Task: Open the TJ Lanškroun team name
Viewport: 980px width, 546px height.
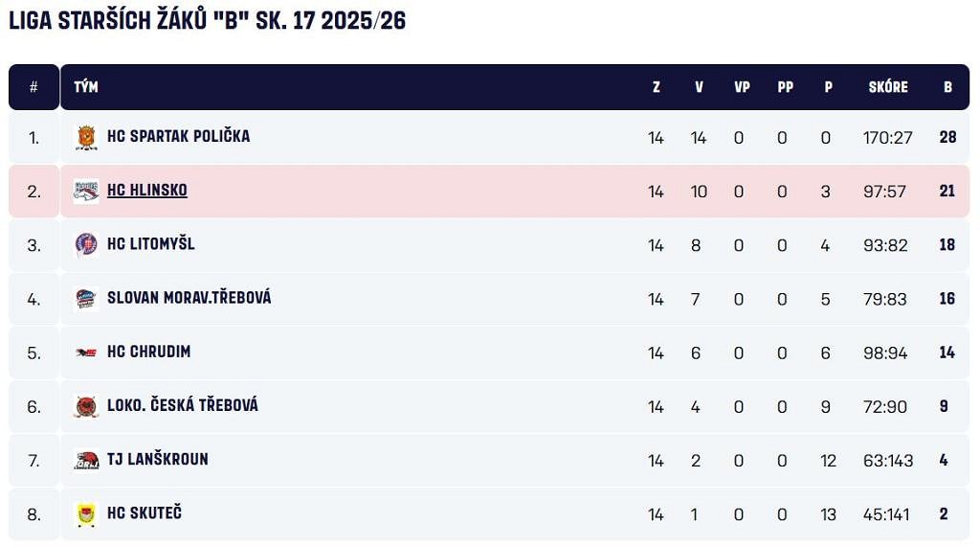Action: pyautogui.click(x=157, y=460)
